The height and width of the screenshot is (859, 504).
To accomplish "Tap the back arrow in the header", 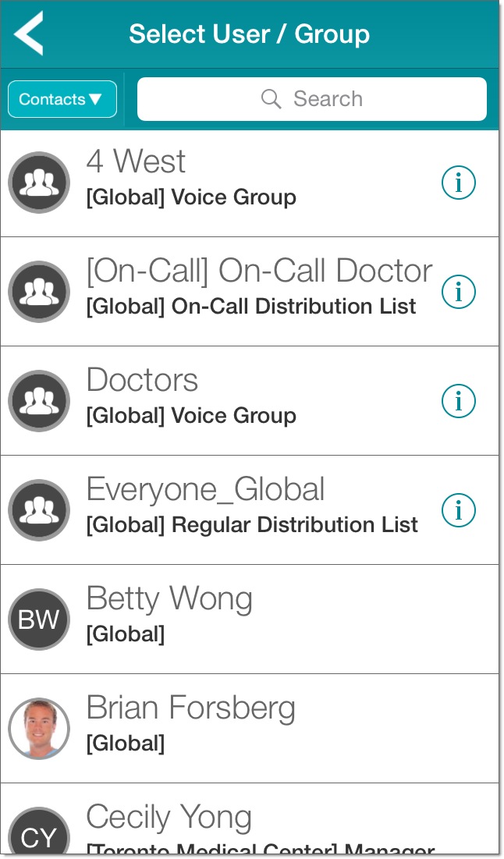I will point(29,34).
